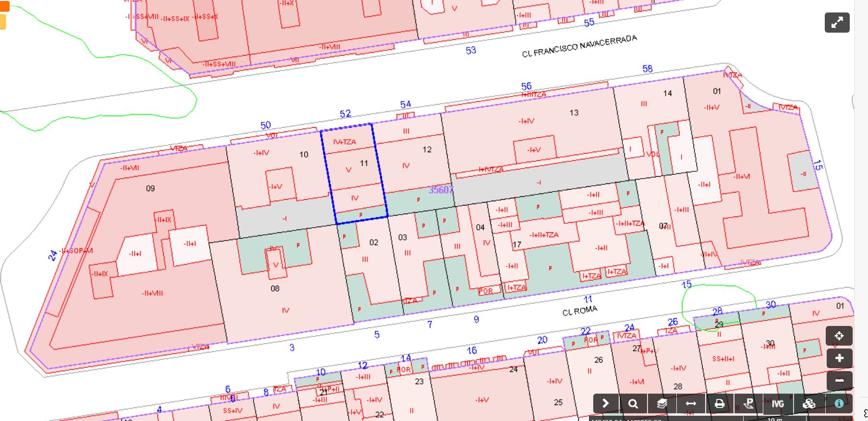Click the locate/center crosshair button
This screenshot has width=868, height=421.
(x=839, y=336)
